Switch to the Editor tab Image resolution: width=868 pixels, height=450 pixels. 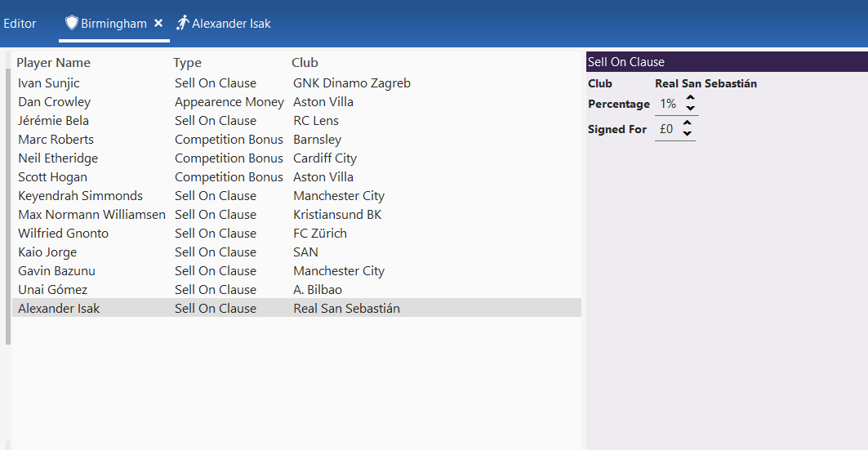coord(20,24)
